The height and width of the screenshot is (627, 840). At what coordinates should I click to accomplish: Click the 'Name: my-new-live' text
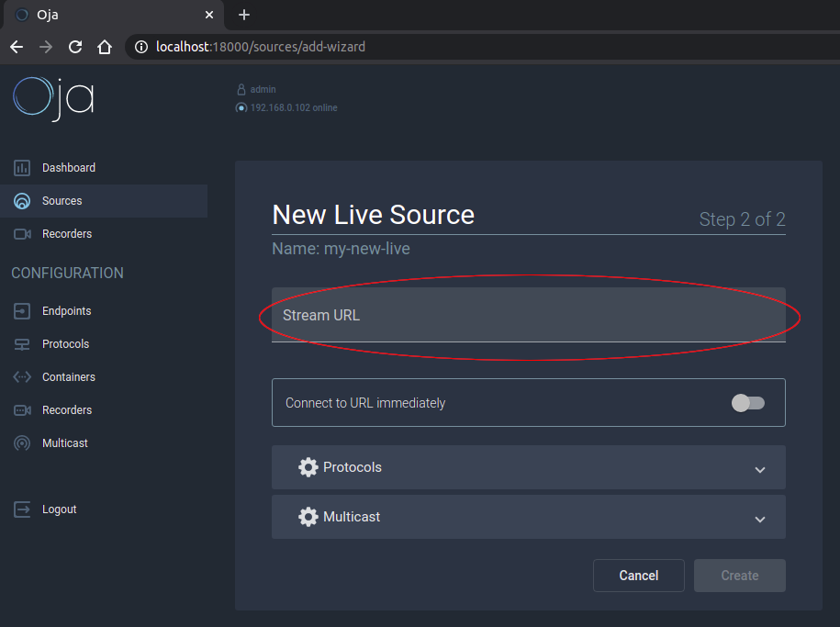coord(342,249)
